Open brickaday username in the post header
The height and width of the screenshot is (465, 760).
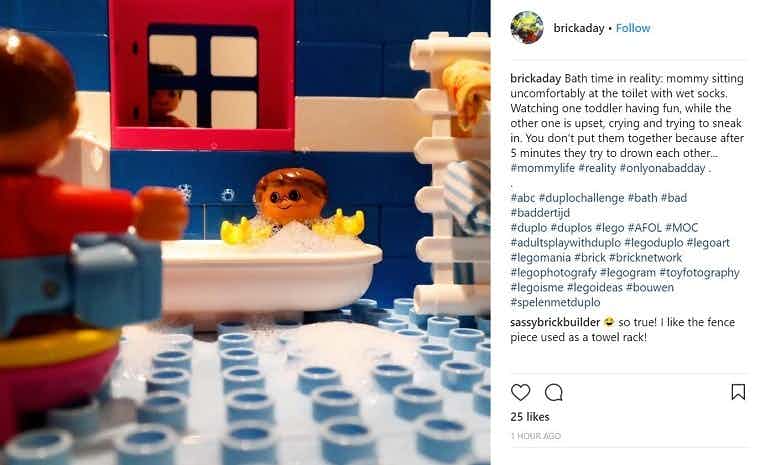click(x=579, y=28)
